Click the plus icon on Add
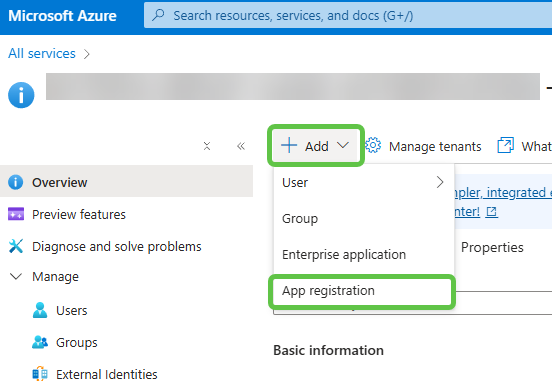The height and width of the screenshot is (381, 552). click(x=289, y=145)
